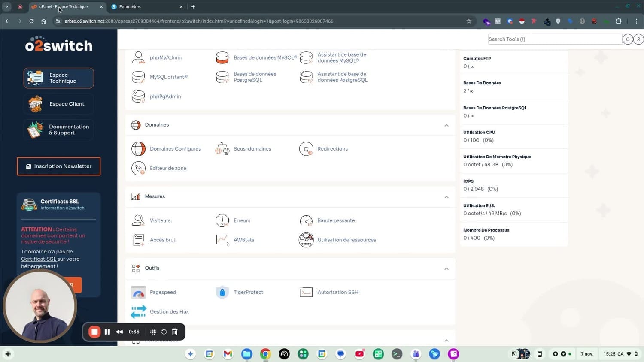The image size is (644, 362).
Task: Open the phpMyAdmin tool icon
Action: pos(138,57)
